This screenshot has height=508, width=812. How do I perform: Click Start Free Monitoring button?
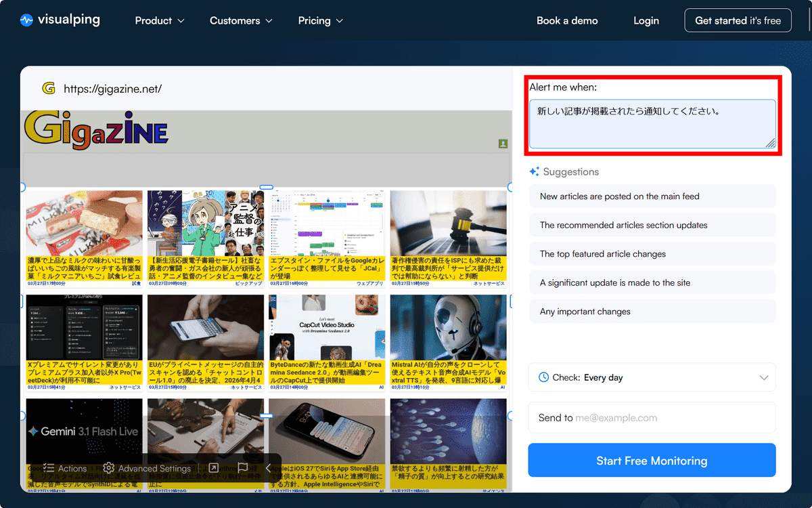tap(652, 461)
